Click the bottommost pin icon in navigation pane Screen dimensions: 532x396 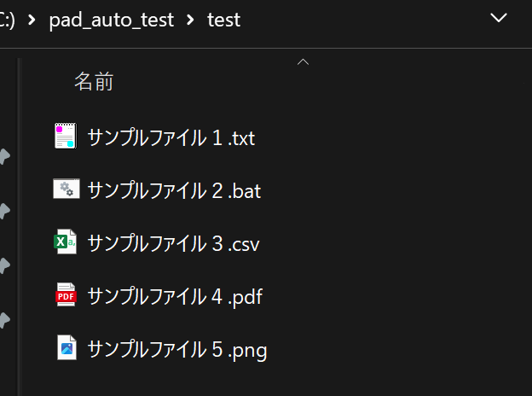[4, 320]
